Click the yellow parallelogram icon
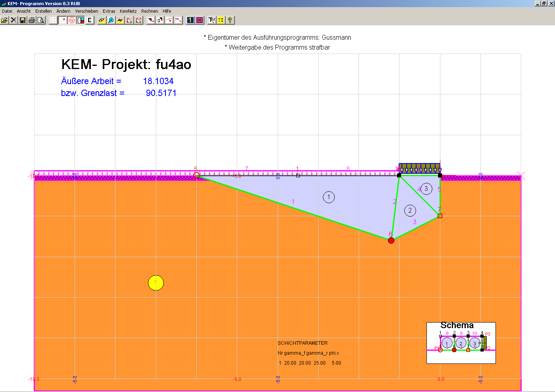The width and height of the screenshot is (555, 392). click(x=102, y=20)
